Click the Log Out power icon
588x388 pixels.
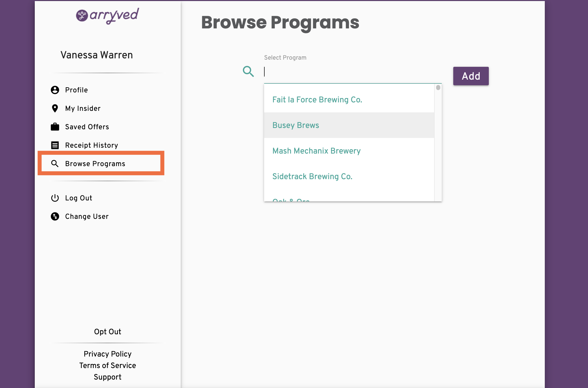pos(55,198)
